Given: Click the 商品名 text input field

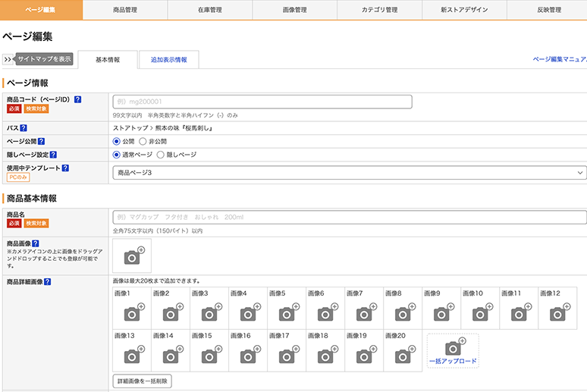Looking at the screenshot, I should [x=349, y=218].
